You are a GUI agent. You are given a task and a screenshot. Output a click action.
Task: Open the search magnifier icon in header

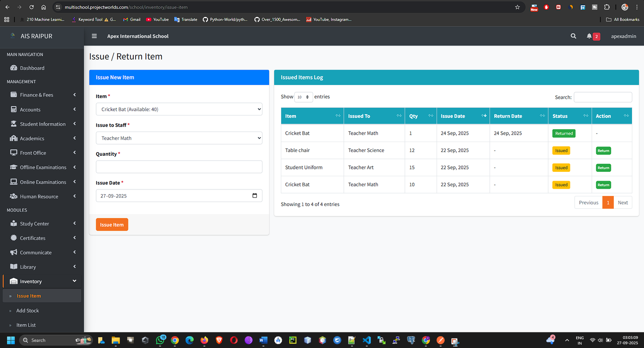point(573,36)
